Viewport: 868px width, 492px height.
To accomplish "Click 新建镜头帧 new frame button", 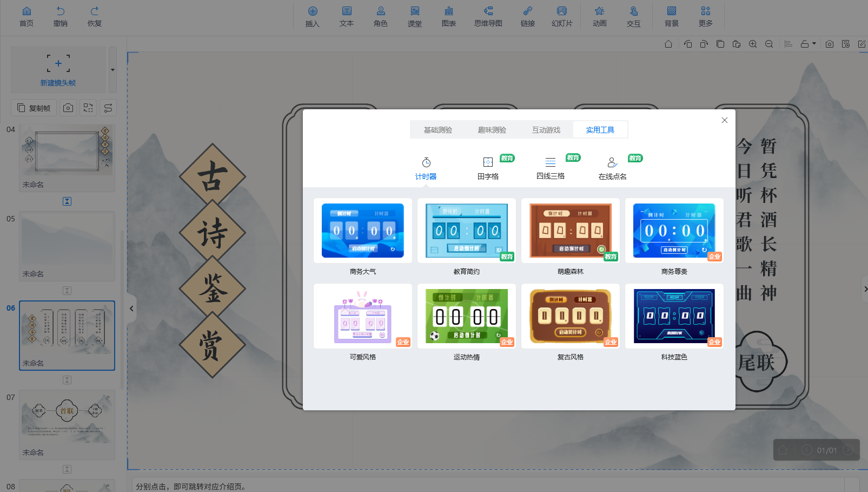I will [x=58, y=70].
